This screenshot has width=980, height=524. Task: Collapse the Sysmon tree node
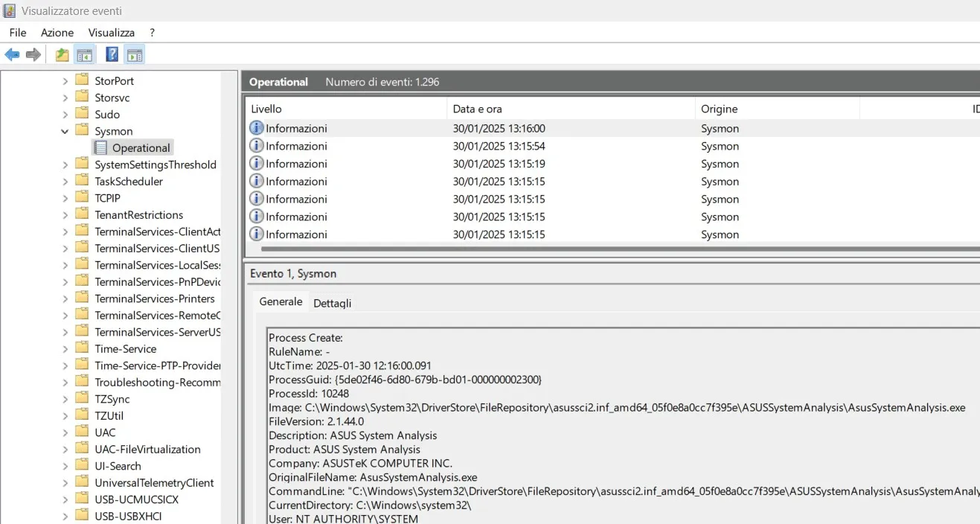(x=65, y=131)
